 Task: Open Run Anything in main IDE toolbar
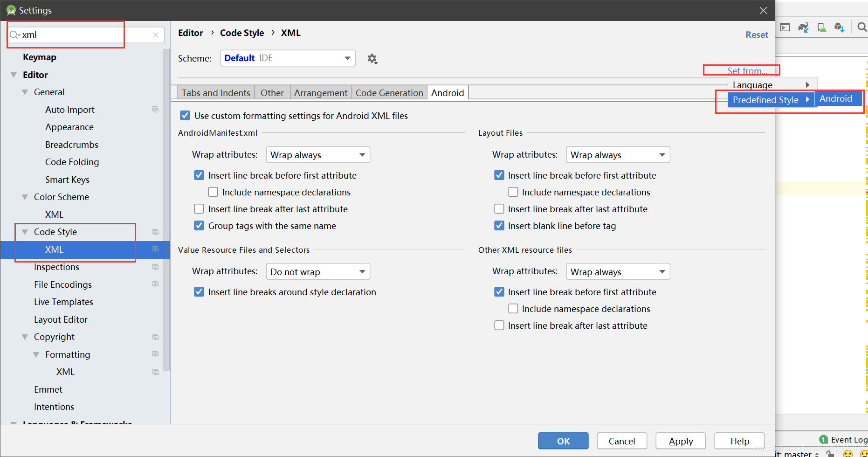(x=785, y=28)
